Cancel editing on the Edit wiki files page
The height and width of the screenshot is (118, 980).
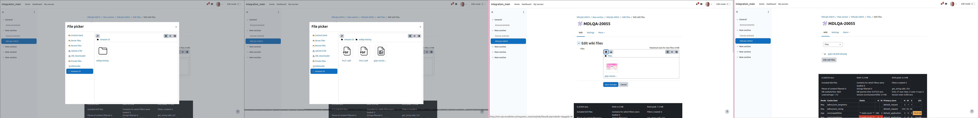click(x=623, y=85)
